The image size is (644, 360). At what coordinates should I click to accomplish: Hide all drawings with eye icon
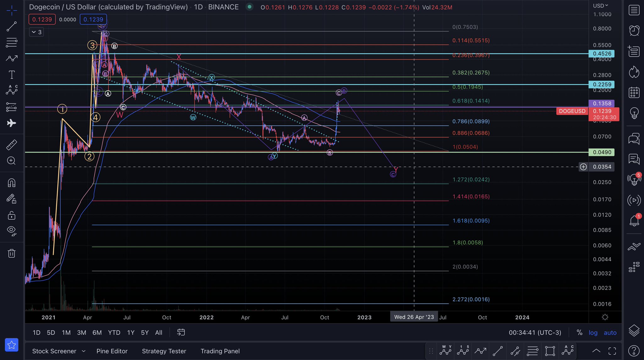pos(12,231)
